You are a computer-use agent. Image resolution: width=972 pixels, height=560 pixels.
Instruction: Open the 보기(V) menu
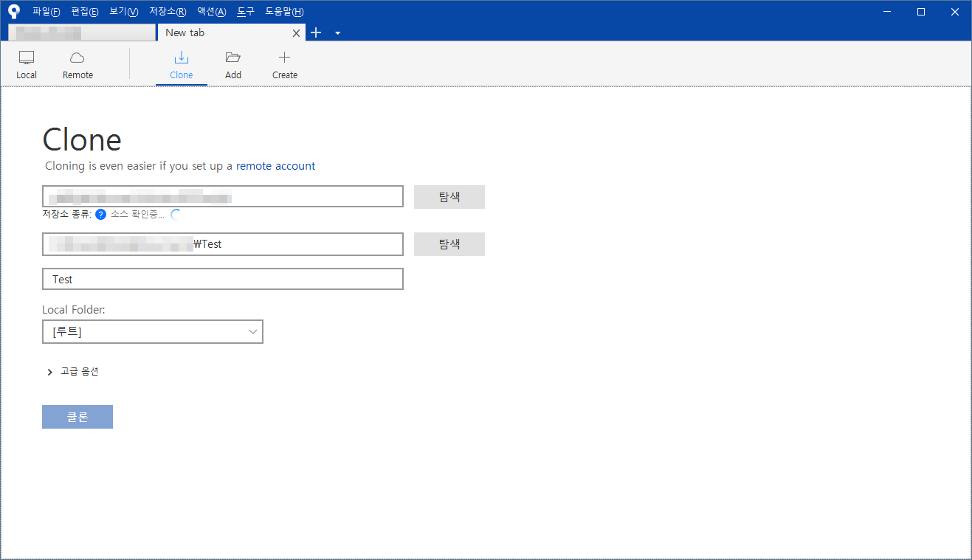point(123,12)
